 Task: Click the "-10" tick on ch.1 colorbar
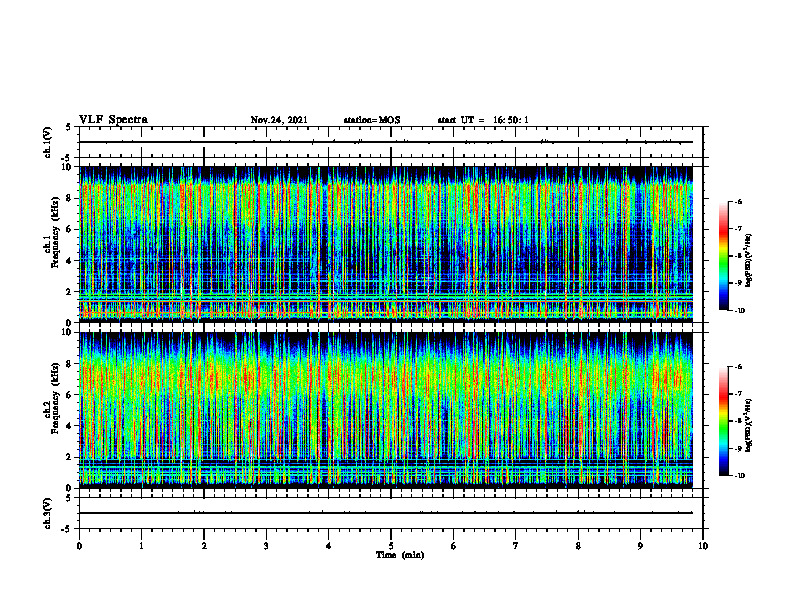740,311
